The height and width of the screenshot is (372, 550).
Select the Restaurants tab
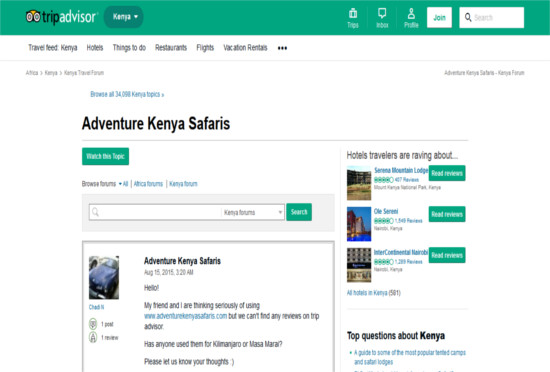click(x=171, y=48)
